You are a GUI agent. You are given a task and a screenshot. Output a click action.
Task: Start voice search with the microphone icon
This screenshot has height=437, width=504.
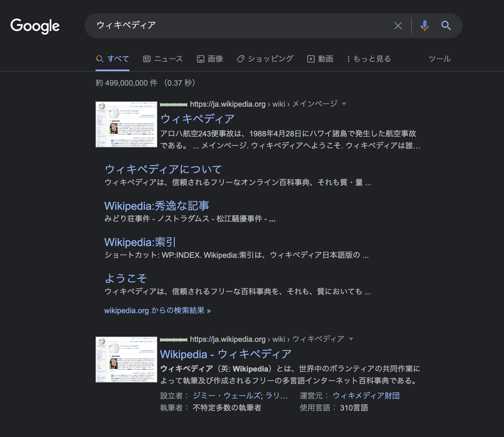[x=425, y=26]
